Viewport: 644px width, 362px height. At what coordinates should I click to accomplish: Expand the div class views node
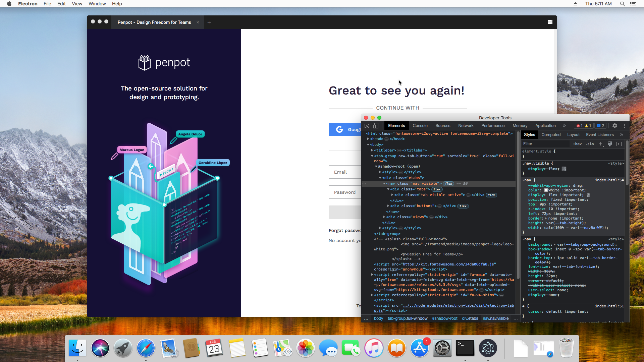(x=384, y=217)
